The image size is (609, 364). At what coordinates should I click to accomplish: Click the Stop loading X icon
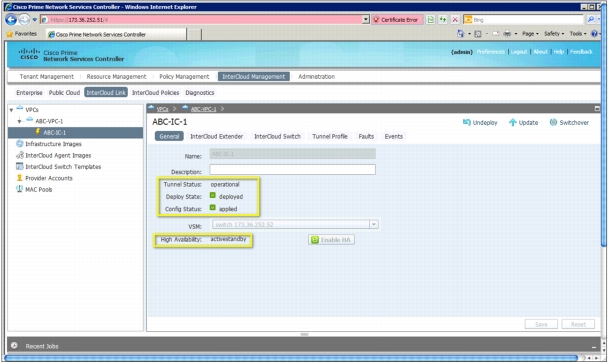pos(455,19)
